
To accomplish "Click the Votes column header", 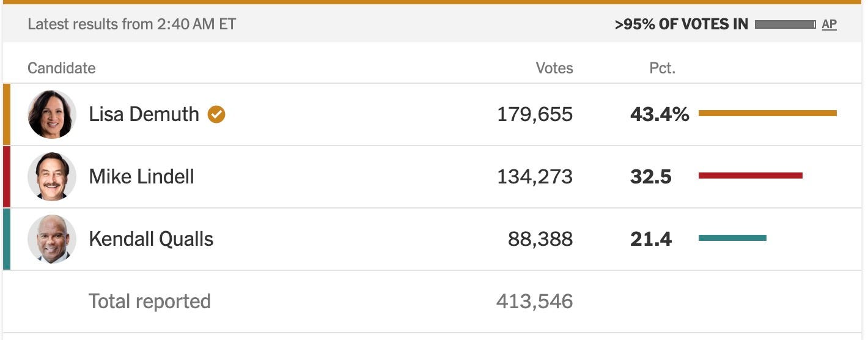I will coord(554,68).
